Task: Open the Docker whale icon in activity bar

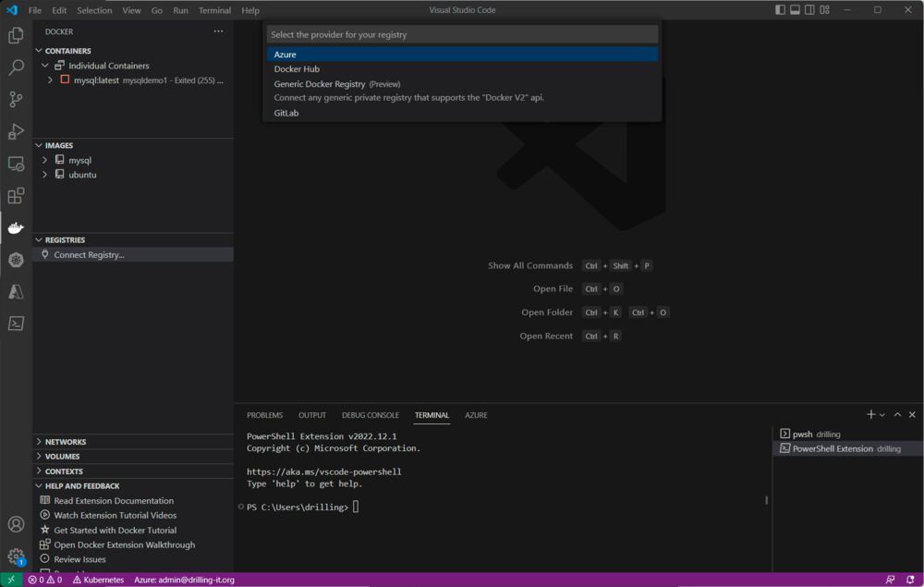Action: click(x=15, y=227)
